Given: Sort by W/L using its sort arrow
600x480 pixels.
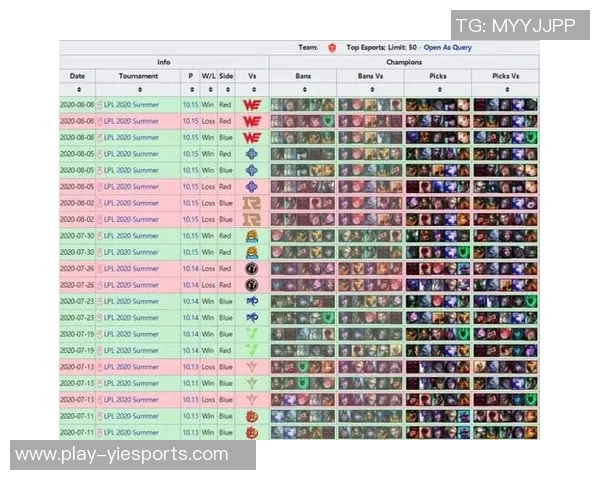Looking at the screenshot, I should coord(208,89).
